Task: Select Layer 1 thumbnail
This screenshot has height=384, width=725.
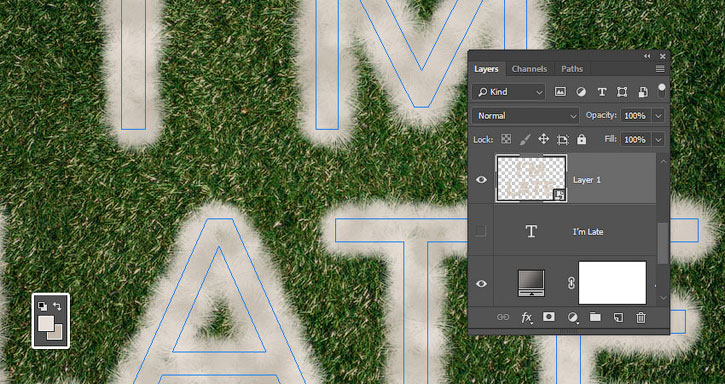Action: [532, 179]
